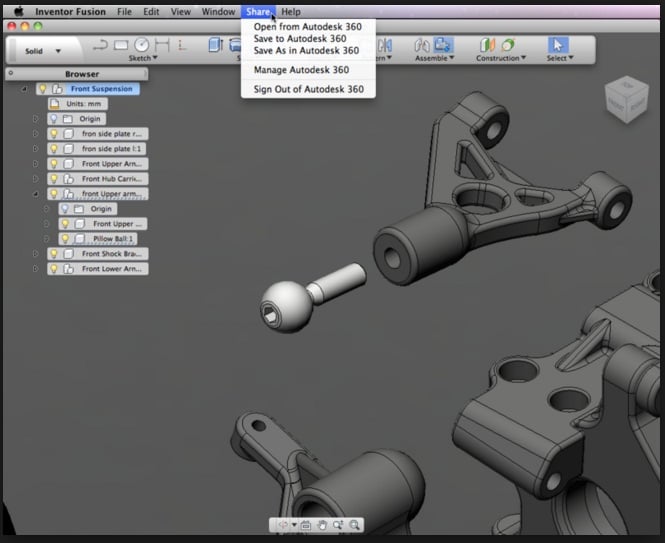Click the Front Lower Arm component icon

click(68, 269)
